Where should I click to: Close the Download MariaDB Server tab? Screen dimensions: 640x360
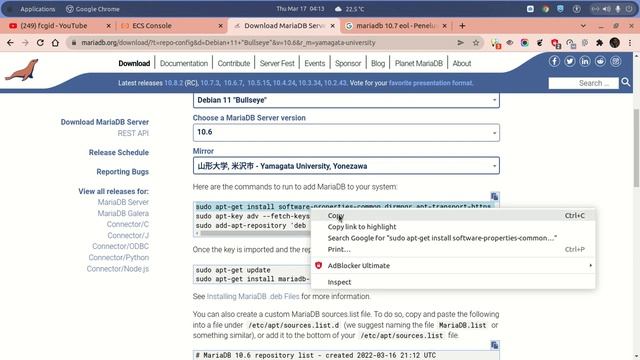(333, 26)
